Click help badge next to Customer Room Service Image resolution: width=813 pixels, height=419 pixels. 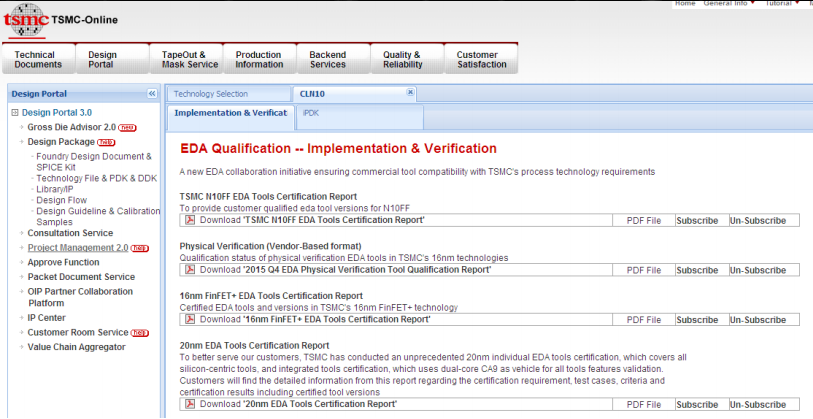[x=140, y=333]
